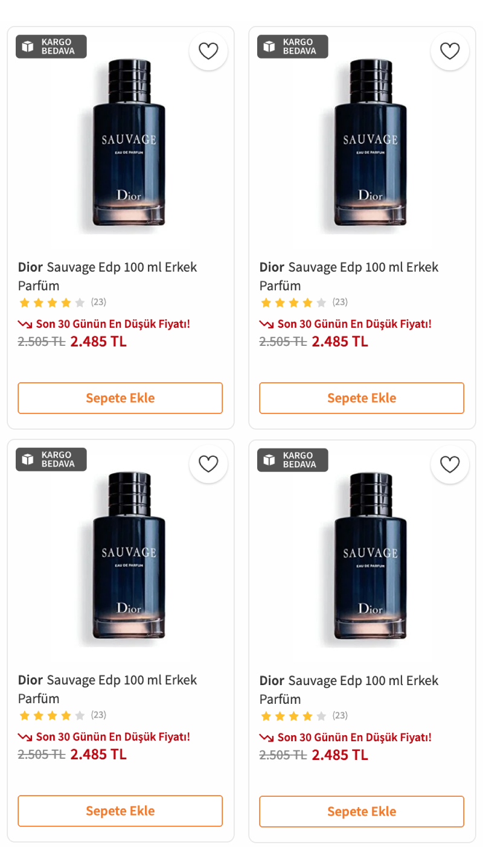This screenshot has height=868, width=483.
Task: Click star rating on the bottom-left card
Action: tap(52, 715)
